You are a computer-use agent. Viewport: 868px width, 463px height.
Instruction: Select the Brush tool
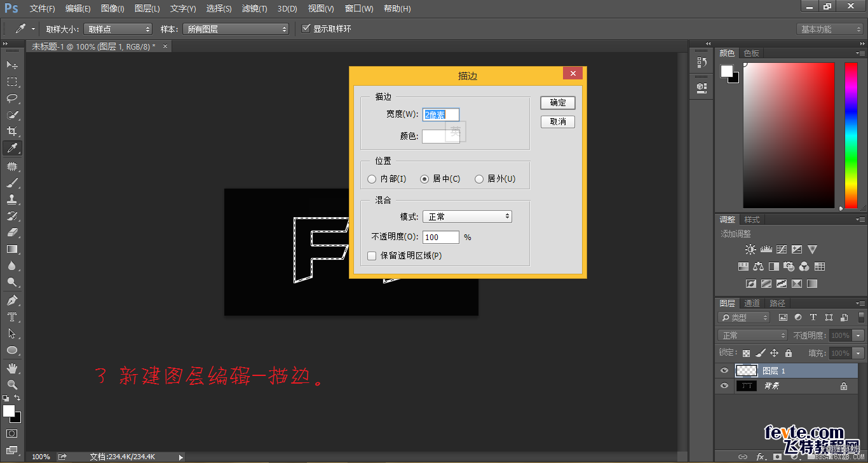11,183
